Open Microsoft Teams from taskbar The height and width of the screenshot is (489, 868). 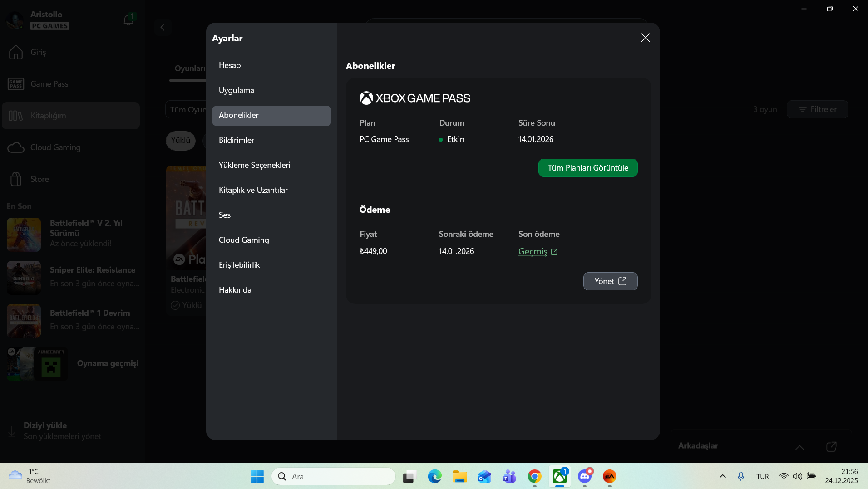pyautogui.click(x=509, y=476)
